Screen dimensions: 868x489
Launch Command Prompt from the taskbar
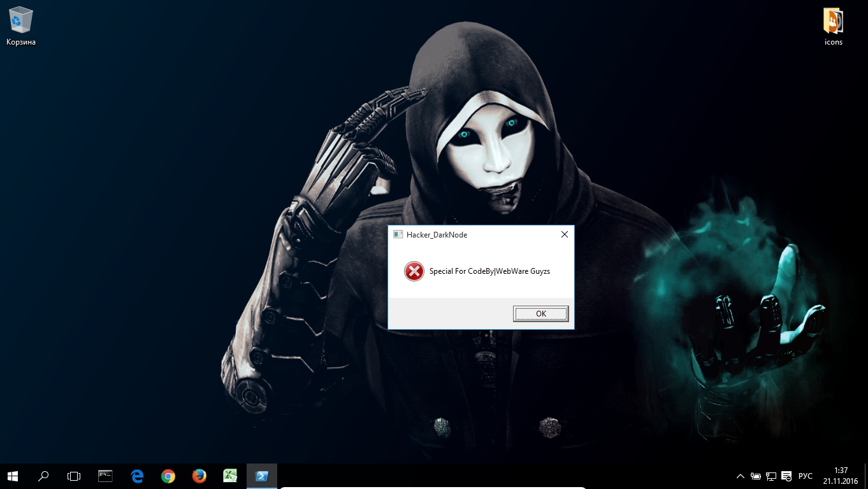[105, 476]
